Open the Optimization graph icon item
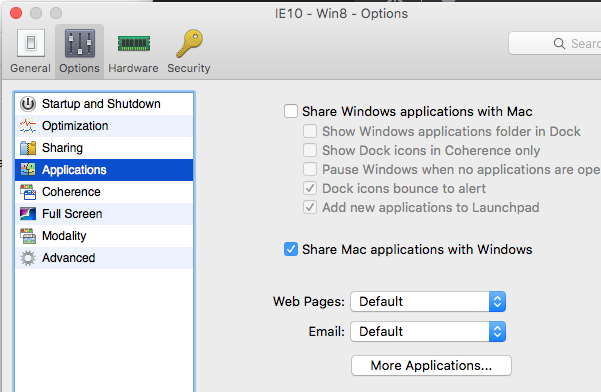Viewport: 601px width, 392px height. click(x=28, y=126)
